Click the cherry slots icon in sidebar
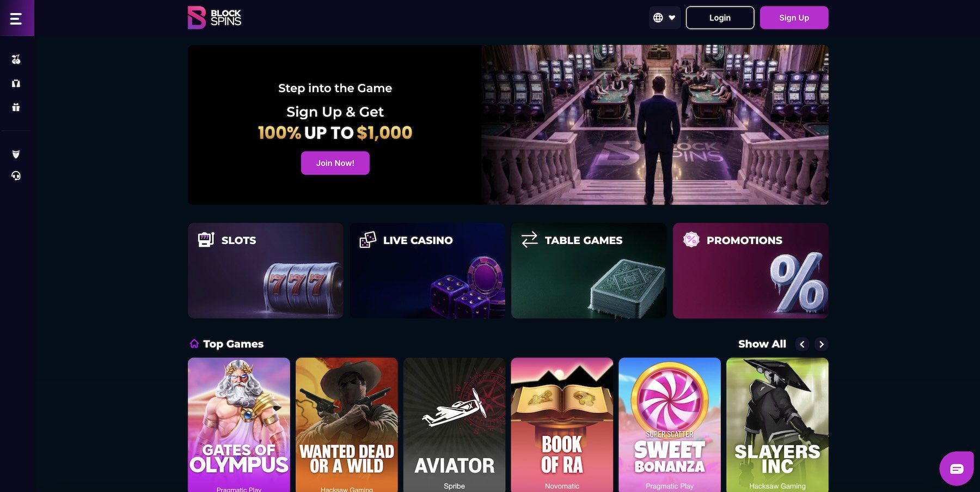 (16, 59)
